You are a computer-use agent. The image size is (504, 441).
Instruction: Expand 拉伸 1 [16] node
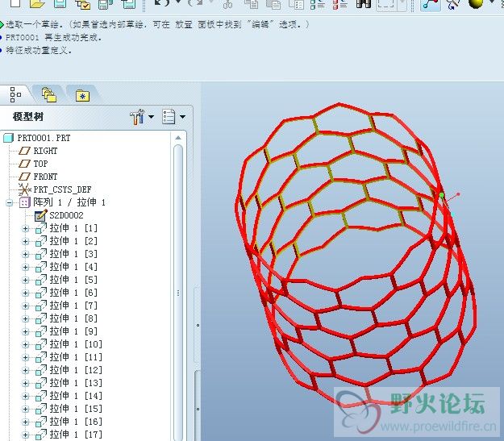[25, 422]
